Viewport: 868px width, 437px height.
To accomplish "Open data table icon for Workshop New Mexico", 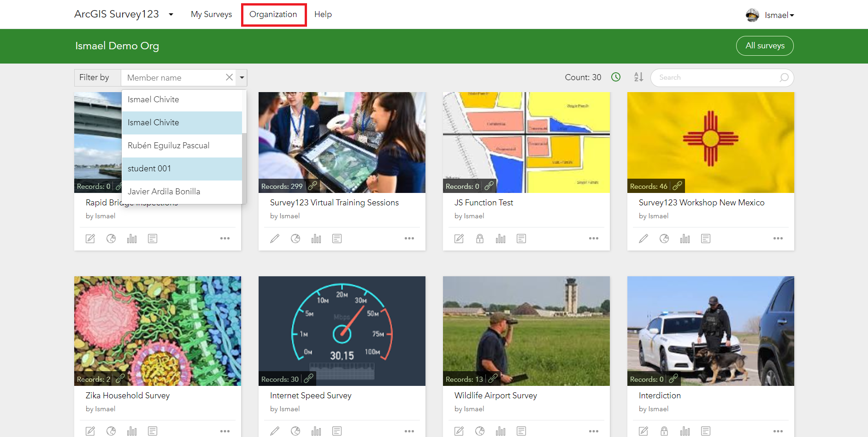I will pos(706,239).
